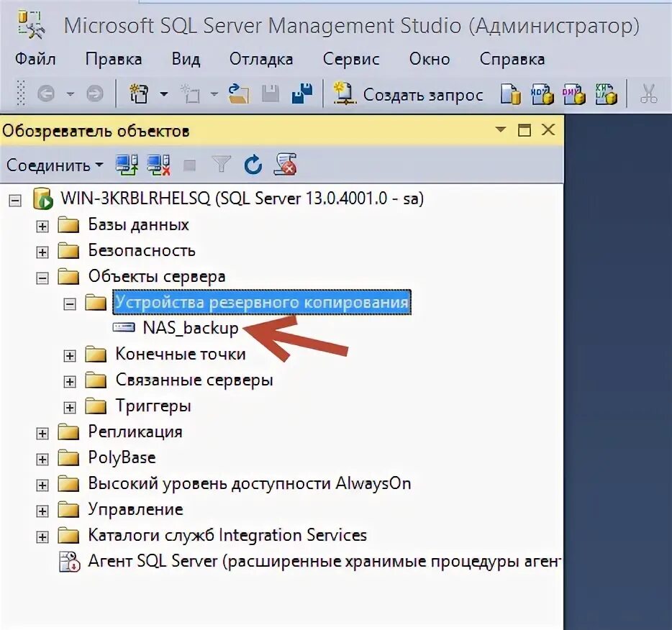Maximize the Обозреватель объектов panel
The width and height of the screenshot is (672, 630).
(x=525, y=129)
